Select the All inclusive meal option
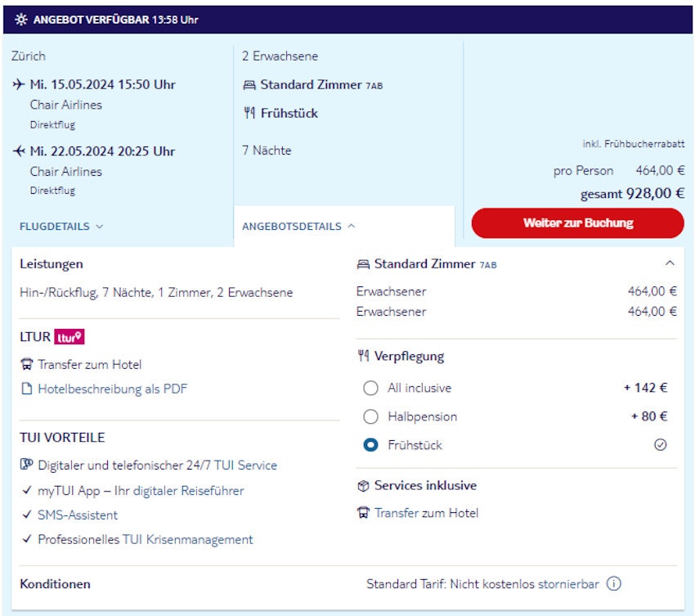The height and width of the screenshot is (616, 695). 370,389
